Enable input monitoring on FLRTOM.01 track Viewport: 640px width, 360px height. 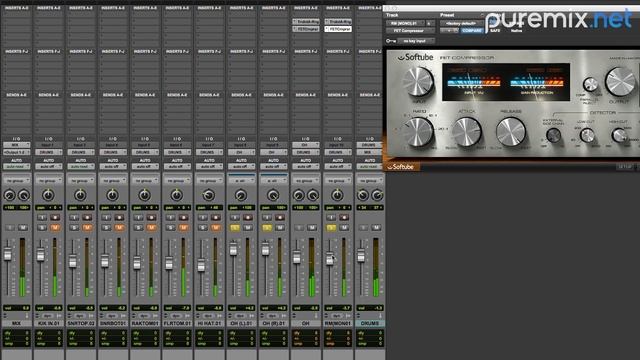pyautogui.click(x=171, y=218)
